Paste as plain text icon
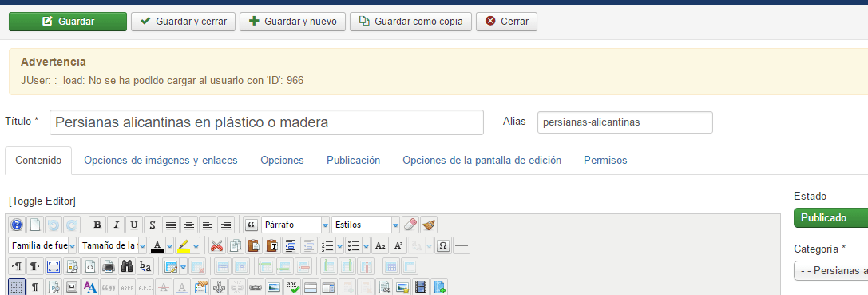 click(x=271, y=245)
